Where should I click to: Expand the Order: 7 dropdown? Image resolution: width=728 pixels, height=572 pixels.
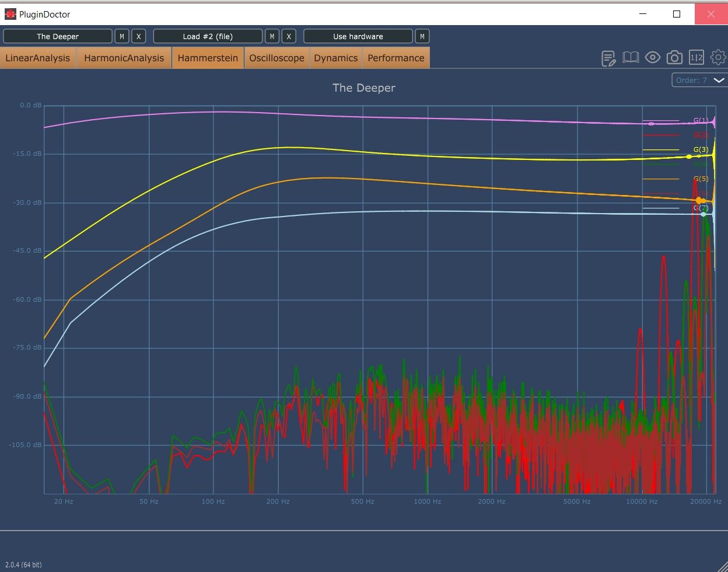(x=699, y=80)
